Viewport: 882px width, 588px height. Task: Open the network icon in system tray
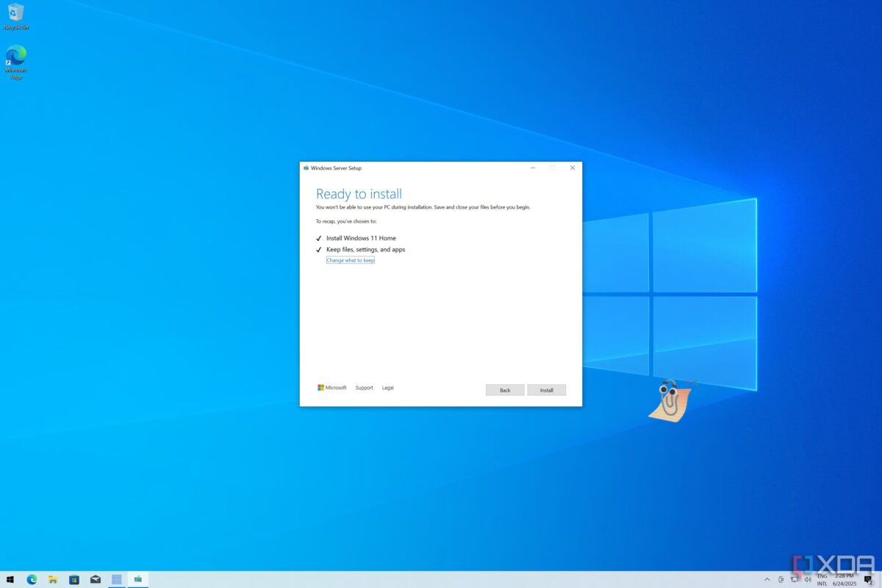point(794,580)
